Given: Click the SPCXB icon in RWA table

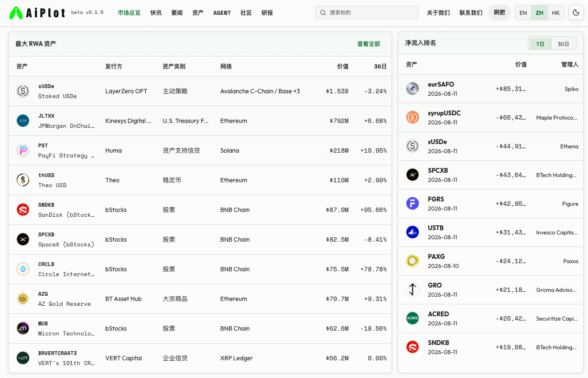Looking at the screenshot, I should point(23,239).
